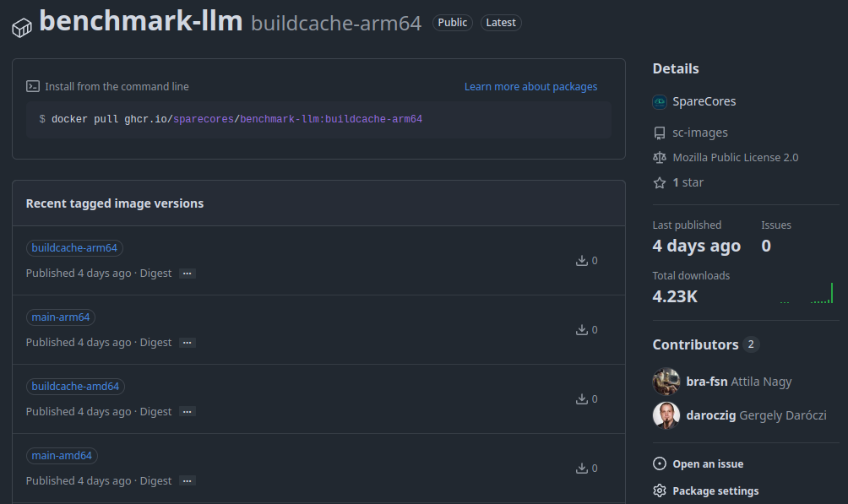Open the main-amd64 tag link
This screenshot has height=504, width=848.
click(62, 456)
